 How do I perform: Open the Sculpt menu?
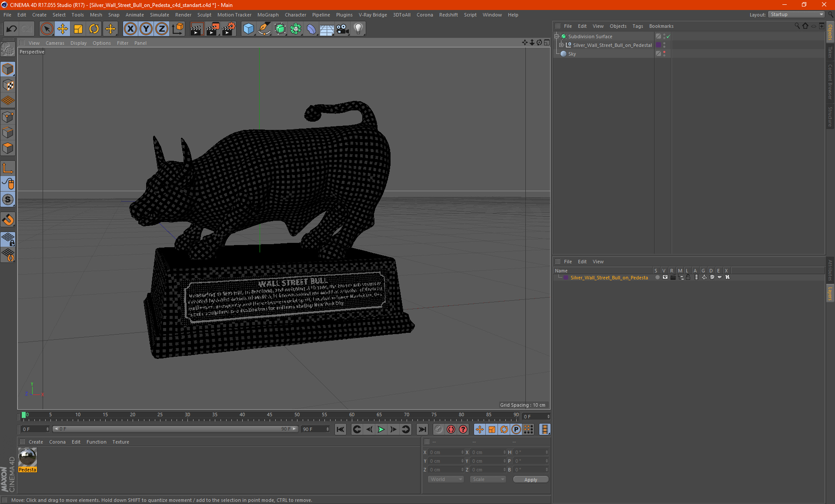click(x=204, y=15)
